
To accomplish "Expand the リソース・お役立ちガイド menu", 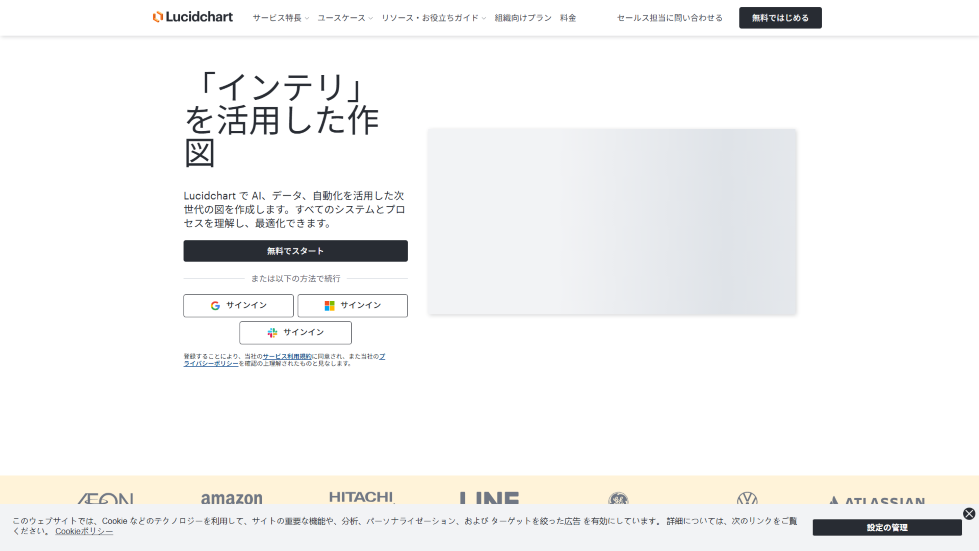I will 433,18.
